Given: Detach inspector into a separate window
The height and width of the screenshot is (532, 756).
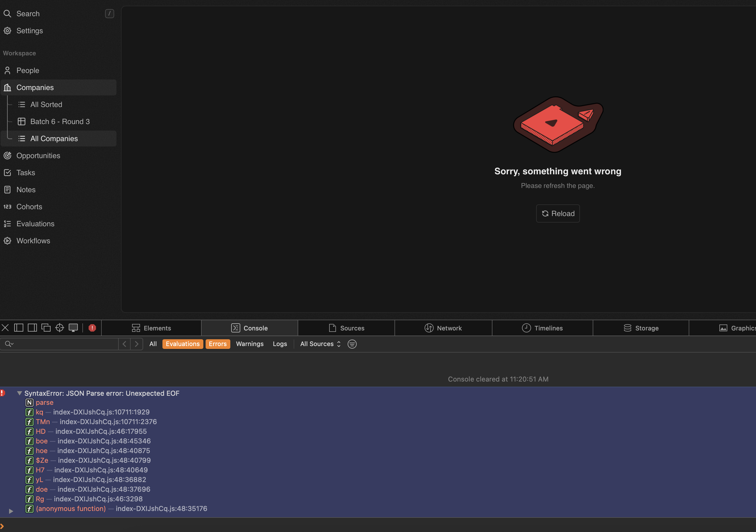Looking at the screenshot, I should pyautogui.click(x=46, y=328).
